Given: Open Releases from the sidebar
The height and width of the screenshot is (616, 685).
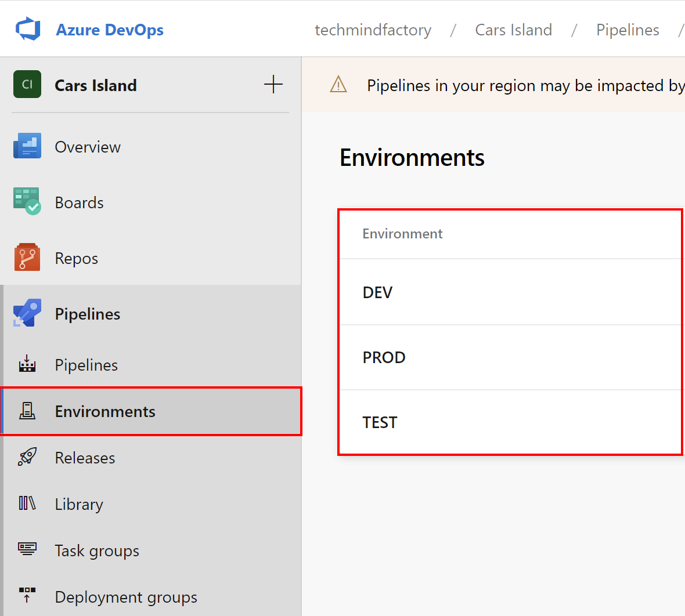Looking at the screenshot, I should pyautogui.click(x=85, y=458).
